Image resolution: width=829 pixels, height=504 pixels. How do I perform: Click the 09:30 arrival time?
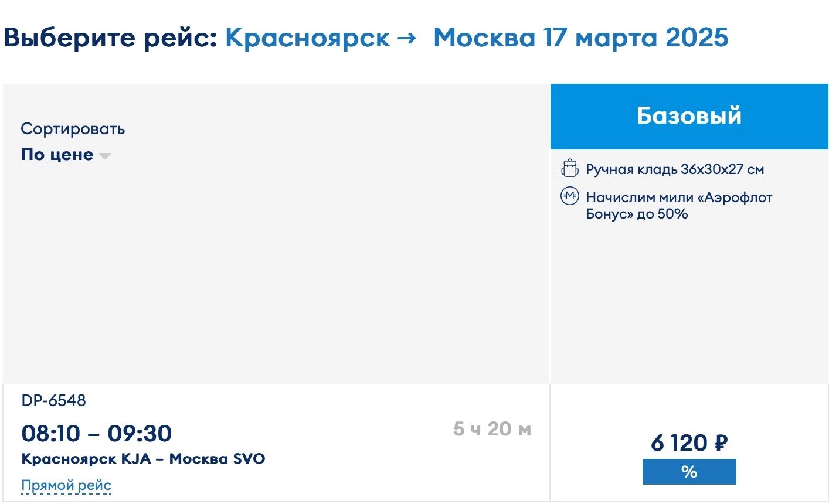[x=140, y=434]
